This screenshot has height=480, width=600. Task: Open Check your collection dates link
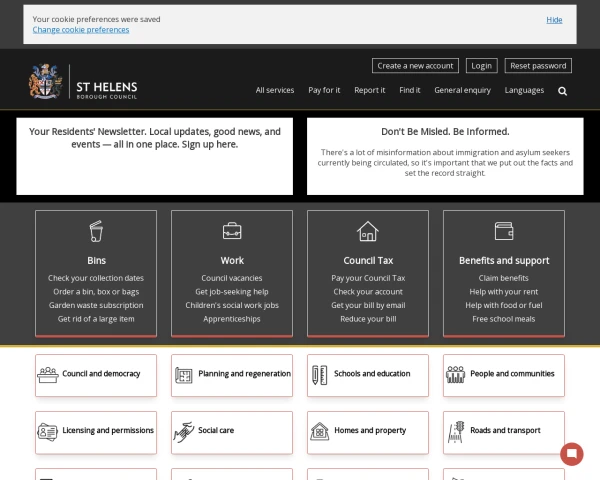tap(96, 278)
